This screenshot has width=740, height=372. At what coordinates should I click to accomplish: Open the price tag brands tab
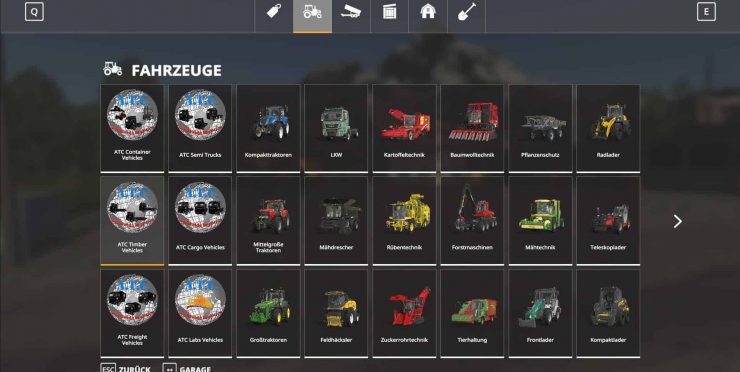coord(274,11)
